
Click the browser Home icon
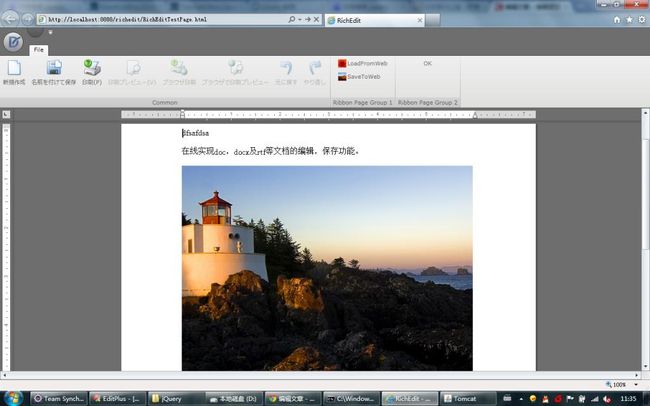[x=617, y=19]
